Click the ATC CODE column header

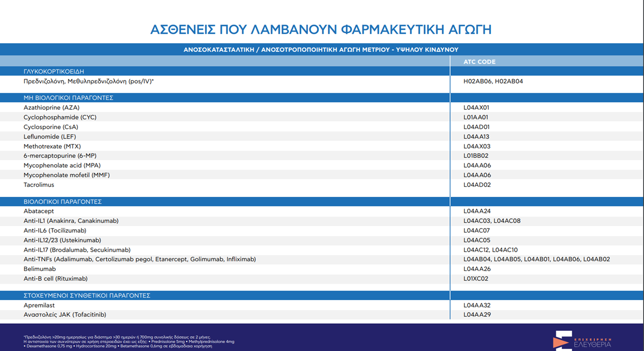click(x=479, y=62)
